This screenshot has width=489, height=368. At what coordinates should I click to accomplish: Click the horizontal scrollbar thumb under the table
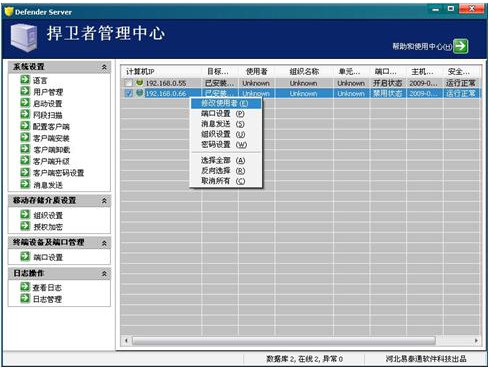[x=284, y=340]
